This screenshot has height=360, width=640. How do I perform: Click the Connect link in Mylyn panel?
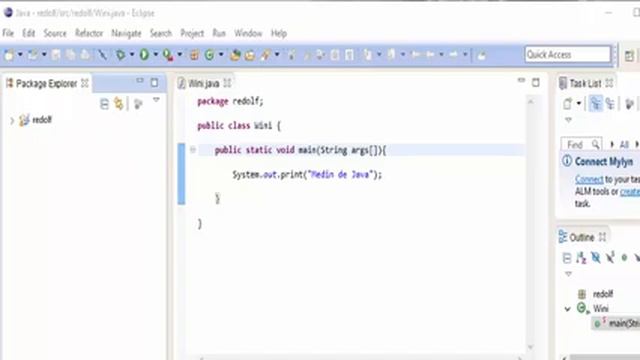pos(589,179)
